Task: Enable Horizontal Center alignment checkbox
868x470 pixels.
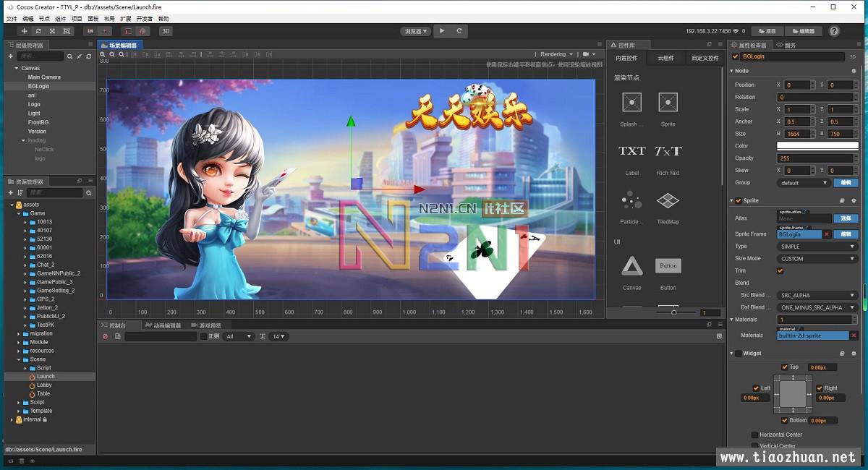Action: pyautogui.click(x=754, y=435)
